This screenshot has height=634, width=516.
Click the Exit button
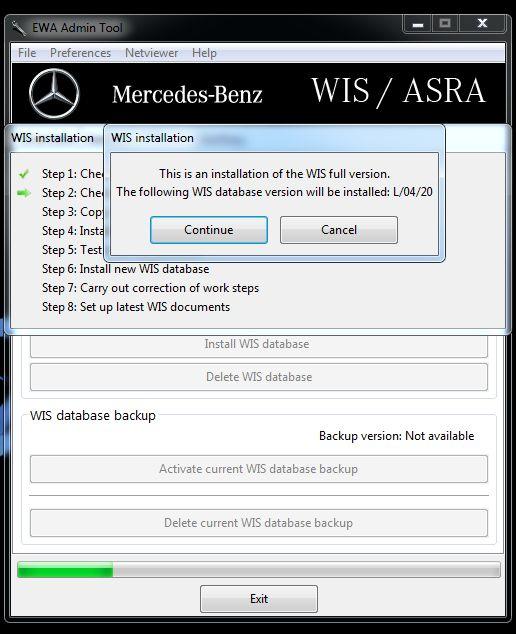(259, 599)
